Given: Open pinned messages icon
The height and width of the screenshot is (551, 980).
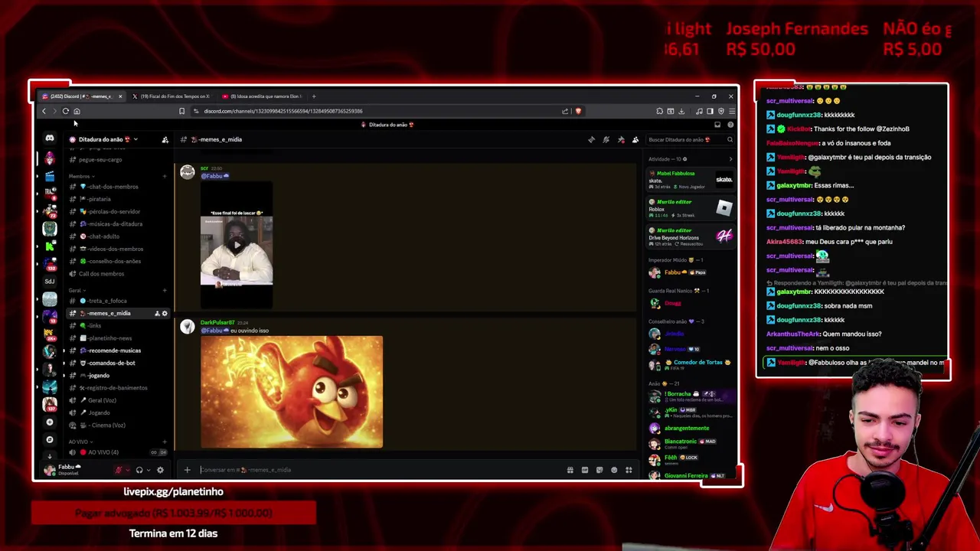Looking at the screenshot, I should pos(621,139).
